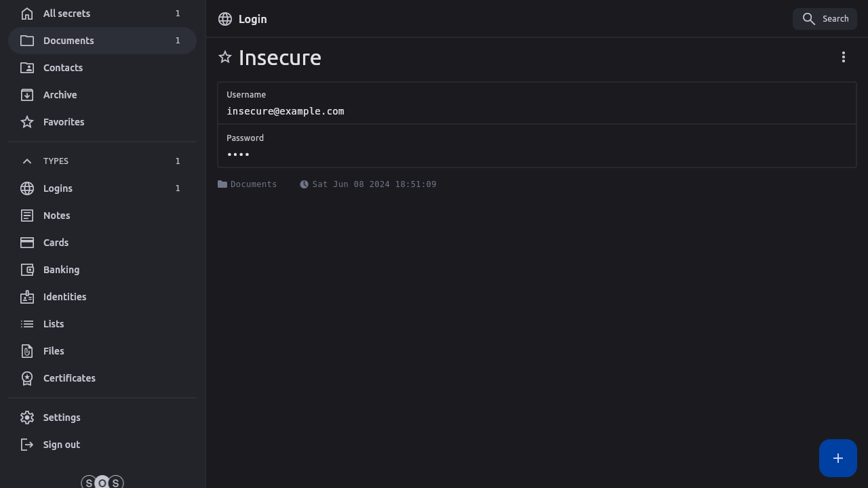Open the Lists type
This screenshot has height=488, width=868.
(x=54, y=324)
